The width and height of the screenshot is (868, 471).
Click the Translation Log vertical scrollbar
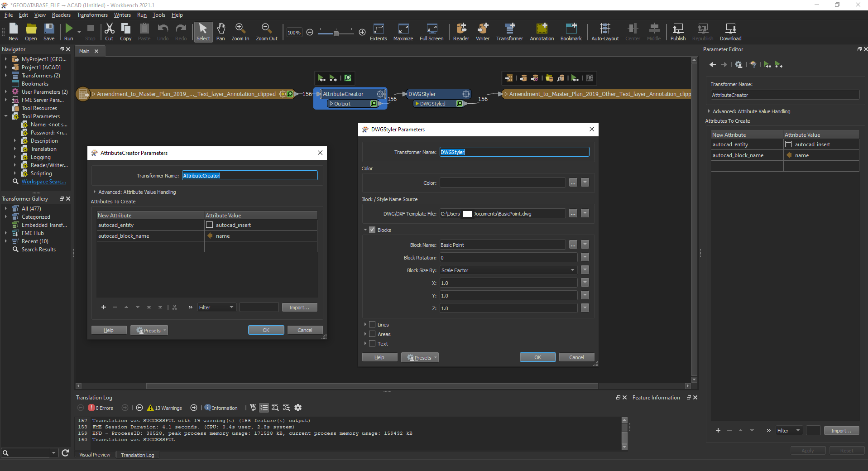coord(624,438)
